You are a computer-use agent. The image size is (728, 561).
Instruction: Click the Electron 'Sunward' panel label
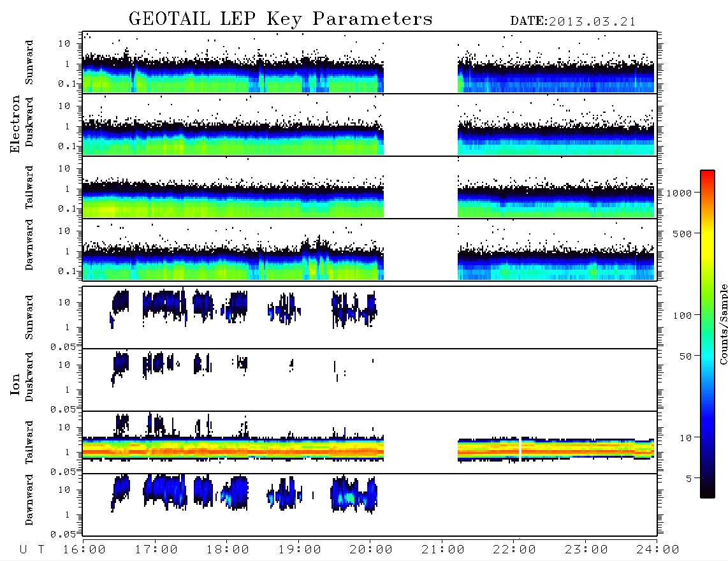[29, 62]
